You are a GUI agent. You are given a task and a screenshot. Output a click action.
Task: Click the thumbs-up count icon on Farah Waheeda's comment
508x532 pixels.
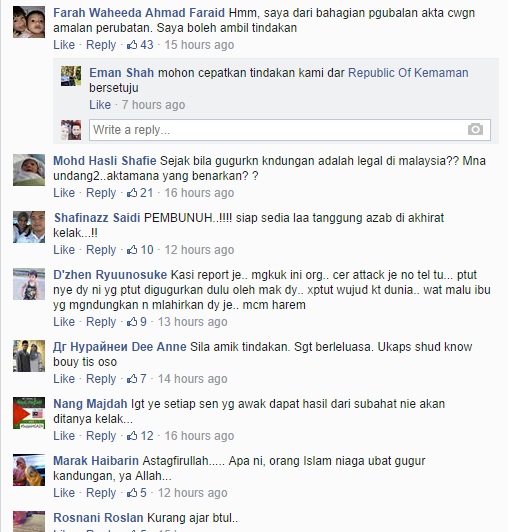140,45
